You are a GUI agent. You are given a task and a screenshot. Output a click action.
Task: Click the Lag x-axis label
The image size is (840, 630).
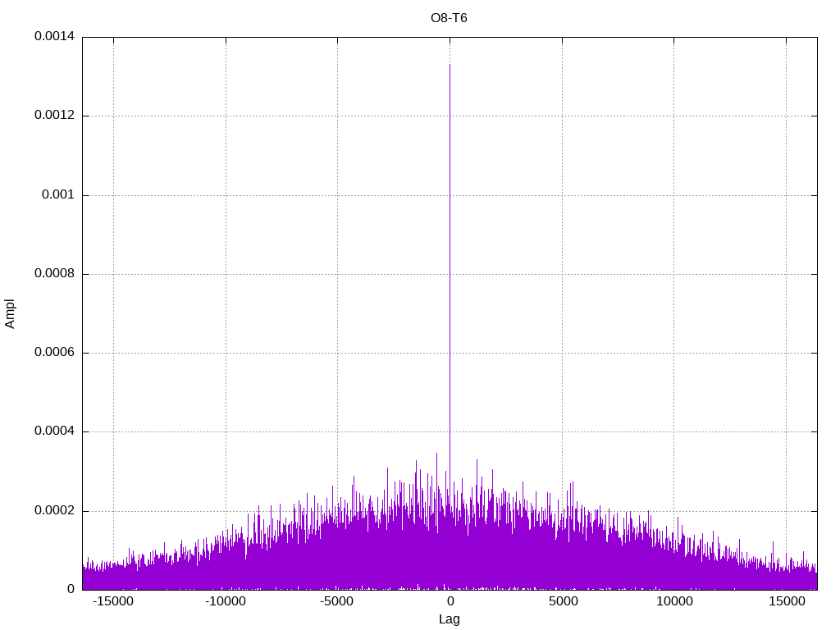coord(449,619)
